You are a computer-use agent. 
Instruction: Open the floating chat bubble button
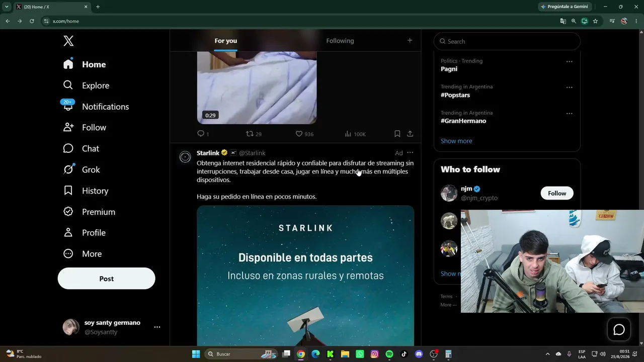pyautogui.click(x=619, y=329)
